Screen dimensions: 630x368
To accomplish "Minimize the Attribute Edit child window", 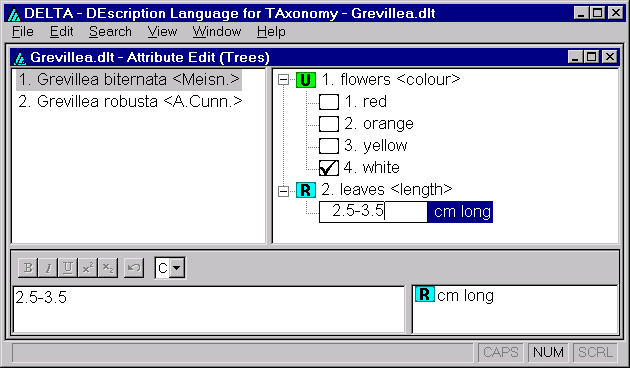I will tap(576, 57).
